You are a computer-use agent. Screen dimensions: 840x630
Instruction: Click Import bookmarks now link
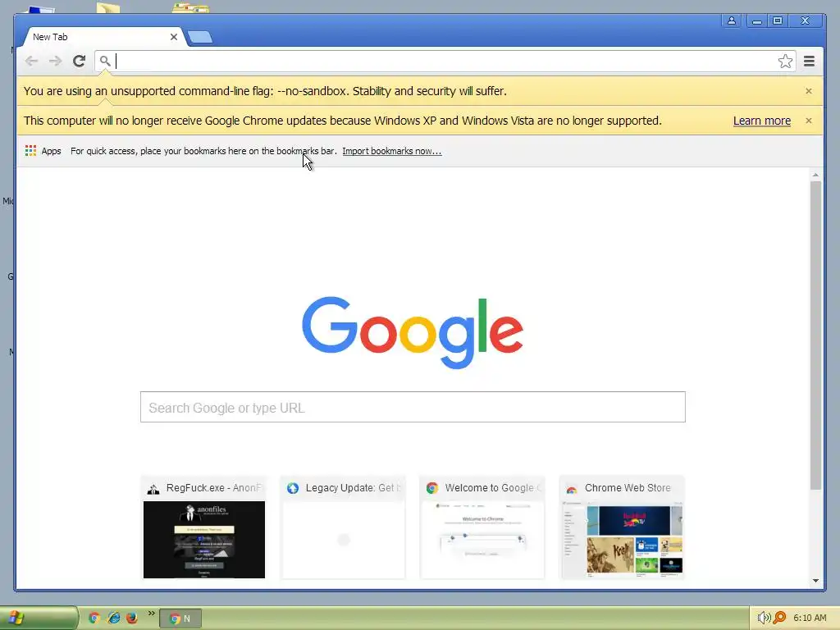(391, 151)
